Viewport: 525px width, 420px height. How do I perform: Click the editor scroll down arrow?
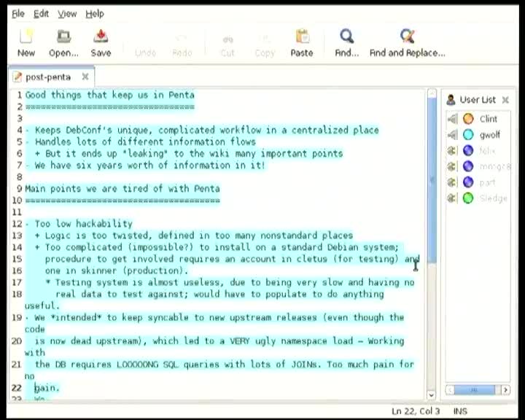tap(431, 395)
